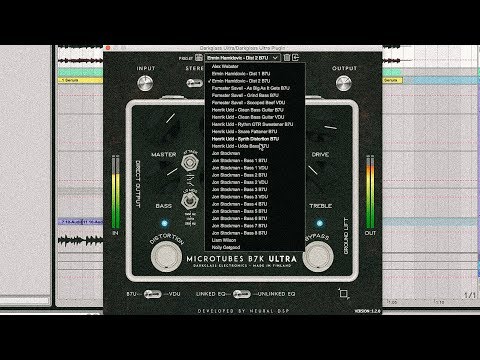Click the plugin window resize icon
480x360 pixels.
pos(343,294)
